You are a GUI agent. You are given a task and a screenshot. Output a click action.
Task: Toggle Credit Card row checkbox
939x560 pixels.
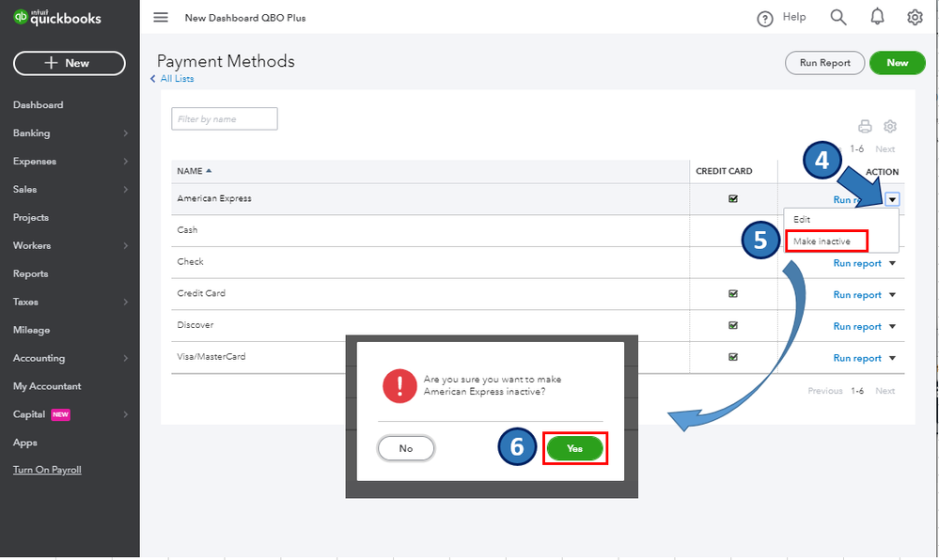coord(733,293)
